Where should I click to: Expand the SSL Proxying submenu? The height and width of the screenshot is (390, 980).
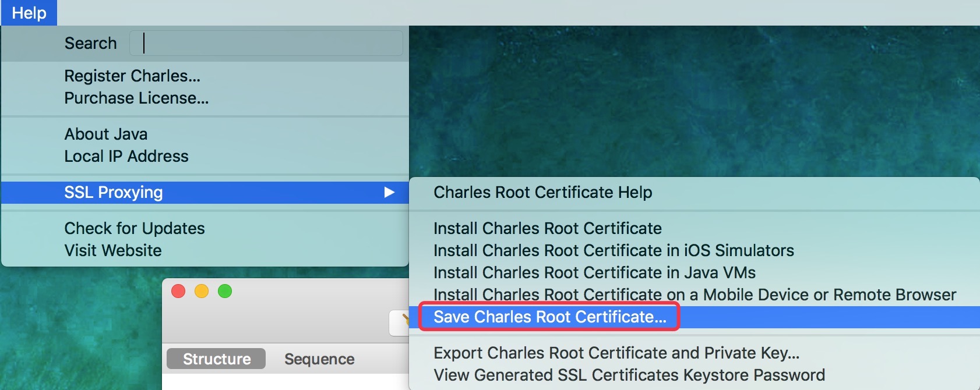point(114,193)
